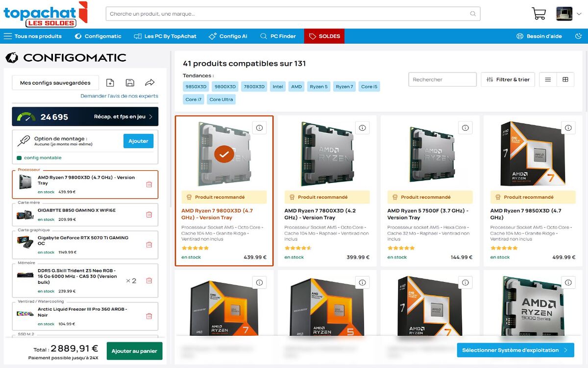Screen dimensions: 588x368
Task: Click the 41 produits compatibles sur 131 heading
Action: (244, 64)
